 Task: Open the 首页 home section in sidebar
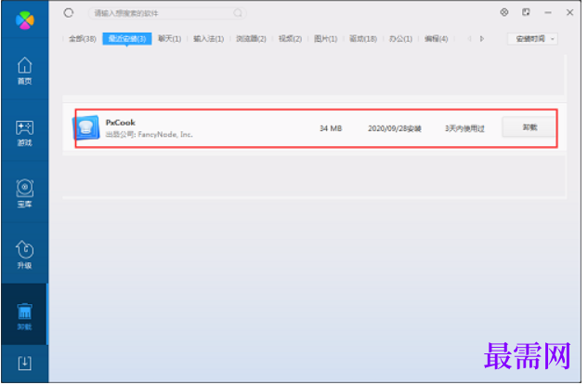tap(25, 71)
